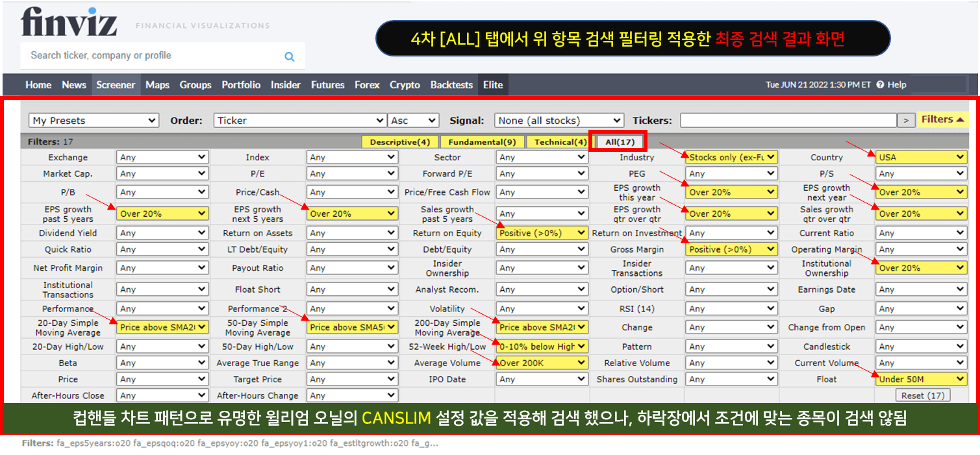This screenshot has width=980, height=455.
Task: Switch to the Technical(4) tab
Action: pyautogui.click(x=560, y=142)
